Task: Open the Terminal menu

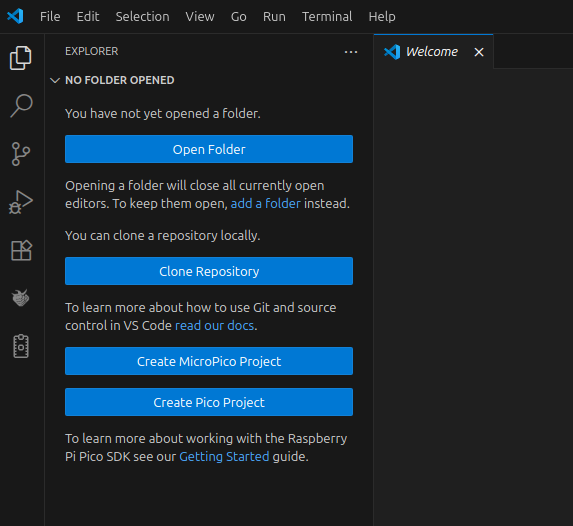Action: click(x=327, y=16)
